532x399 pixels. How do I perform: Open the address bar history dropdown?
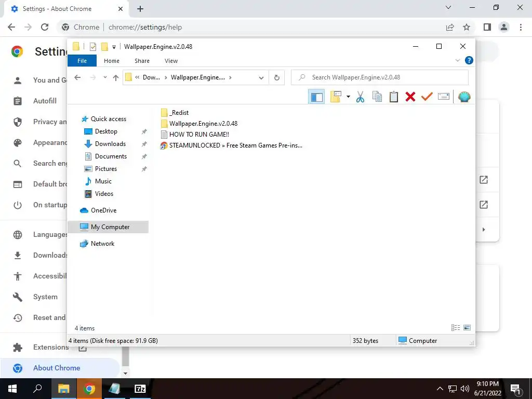[261, 78]
